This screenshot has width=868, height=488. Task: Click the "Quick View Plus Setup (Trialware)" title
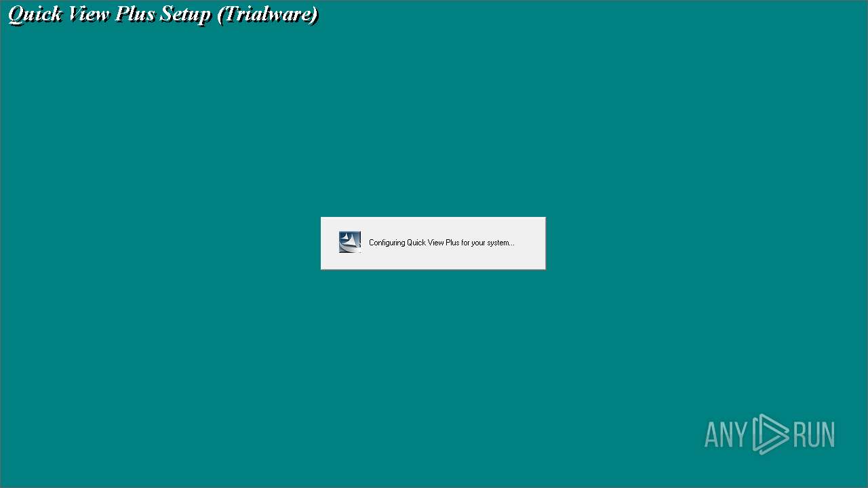click(x=163, y=14)
